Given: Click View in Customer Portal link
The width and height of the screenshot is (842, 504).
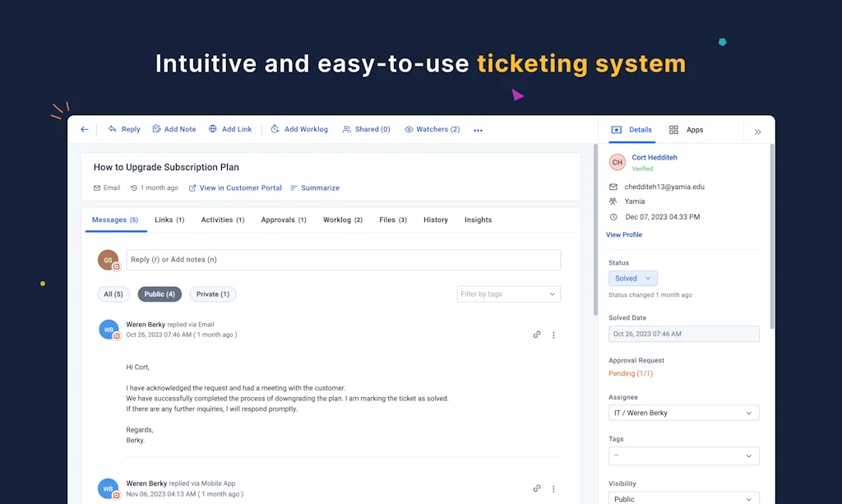Looking at the screenshot, I should click(235, 188).
